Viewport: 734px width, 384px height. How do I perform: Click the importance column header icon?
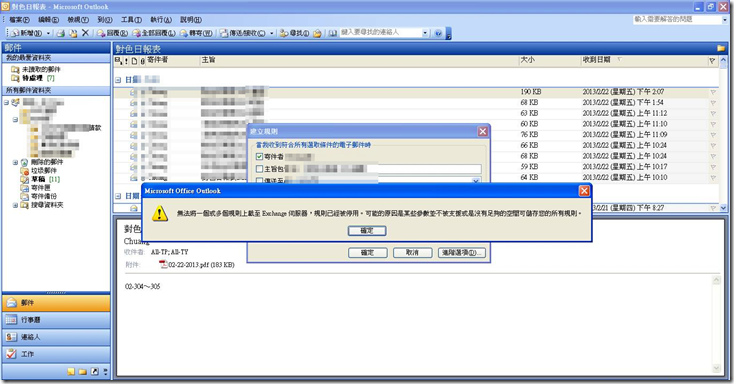tap(126, 61)
